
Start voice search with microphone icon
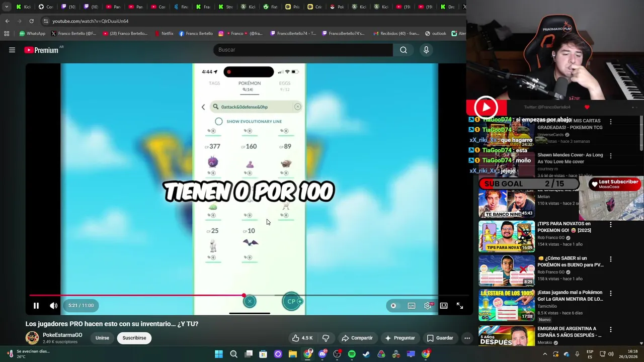pyautogui.click(x=426, y=50)
